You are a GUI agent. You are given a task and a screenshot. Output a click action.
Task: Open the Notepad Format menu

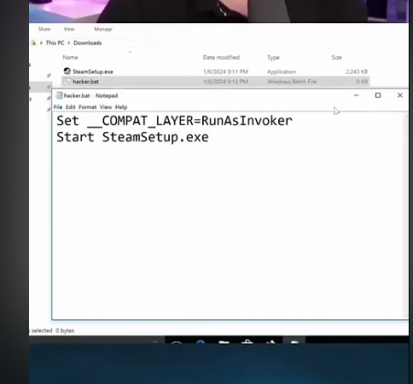(x=88, y=107)
